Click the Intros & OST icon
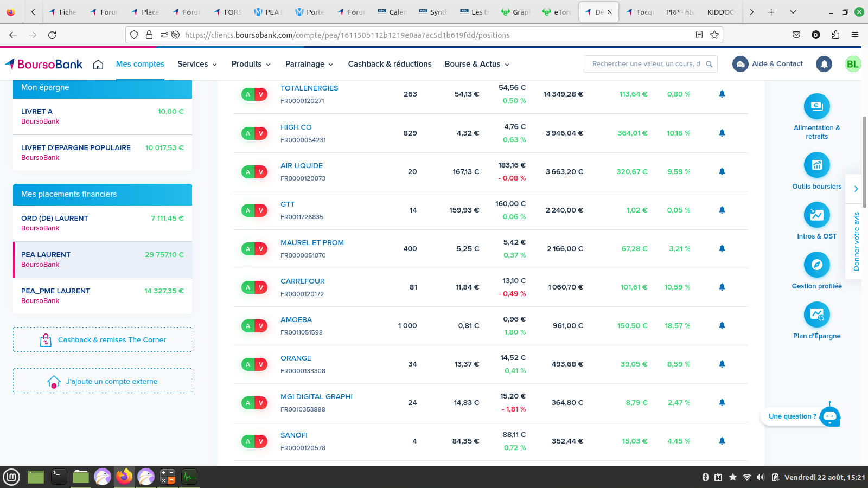The height and width of the screenshot is (488, 868). pyautogui.click(x=816, y=215)
